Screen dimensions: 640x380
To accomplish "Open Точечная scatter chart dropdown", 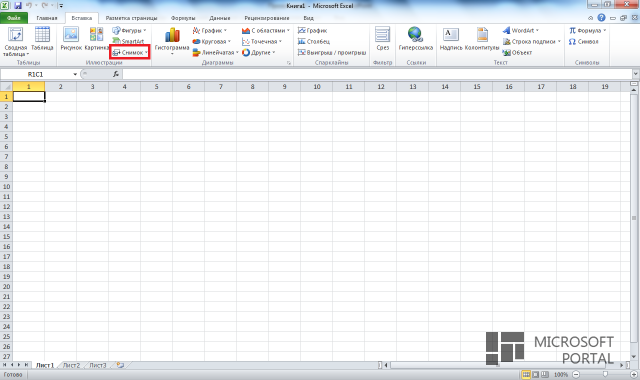I will [x=262, y=42].
